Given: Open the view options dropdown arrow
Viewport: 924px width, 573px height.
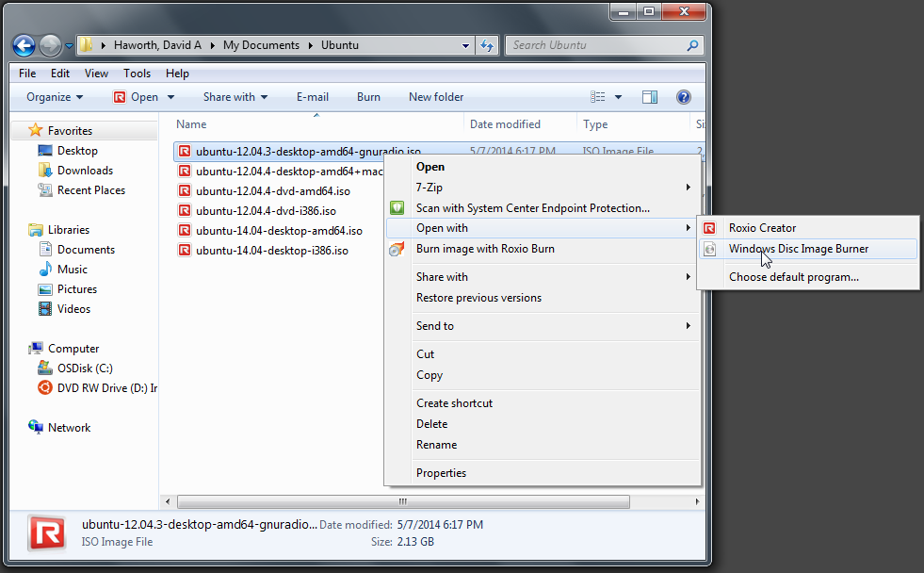Looking at the screenshot, I should tap(618, 97).
